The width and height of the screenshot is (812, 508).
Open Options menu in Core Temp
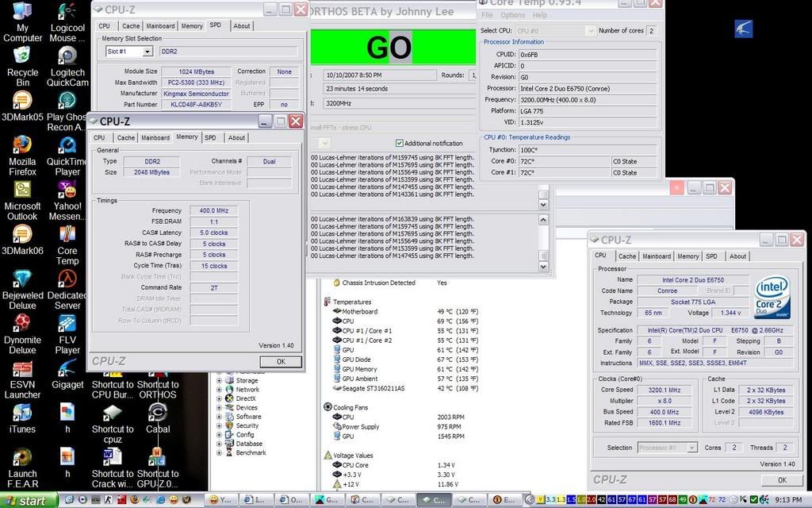point(513,15)
